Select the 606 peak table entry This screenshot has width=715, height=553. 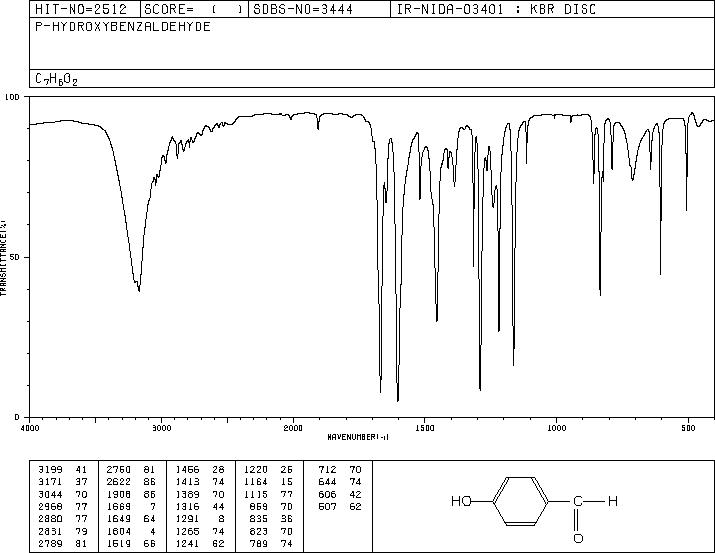(x=340, y=494)
